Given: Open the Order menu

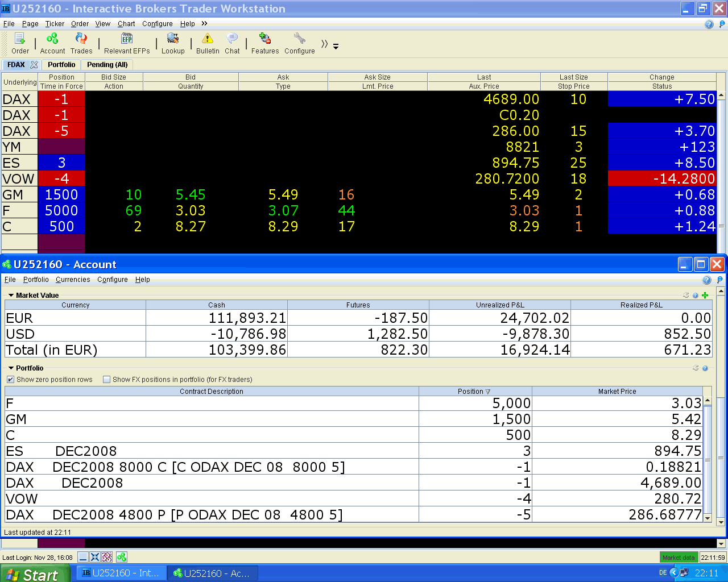Looking at the screenshot, I should pos(80,24).
